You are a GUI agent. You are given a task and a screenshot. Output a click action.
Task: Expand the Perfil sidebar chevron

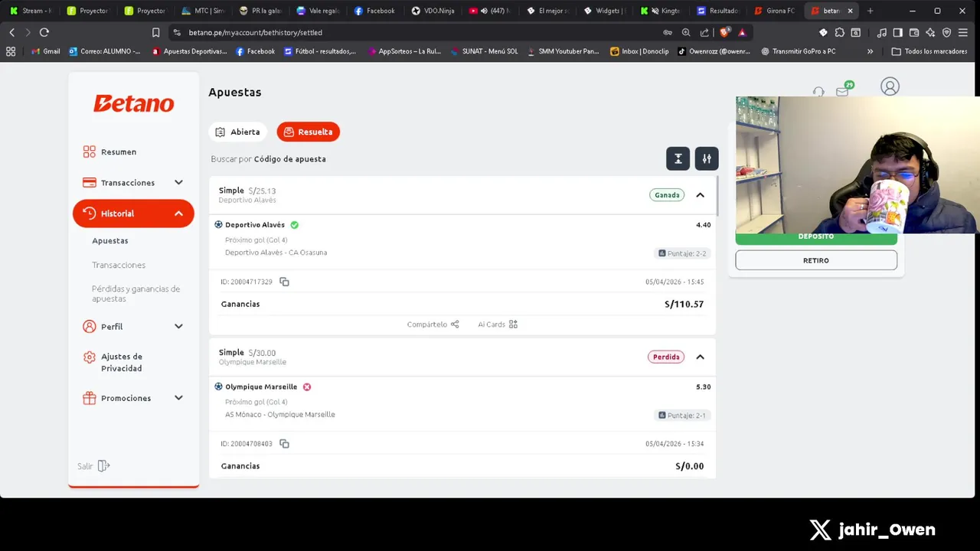[178, 326]
